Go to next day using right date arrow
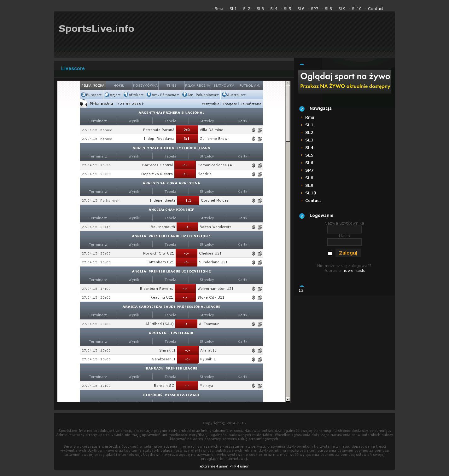The width and height of the screenshot is (449, 476). (143, 104)
